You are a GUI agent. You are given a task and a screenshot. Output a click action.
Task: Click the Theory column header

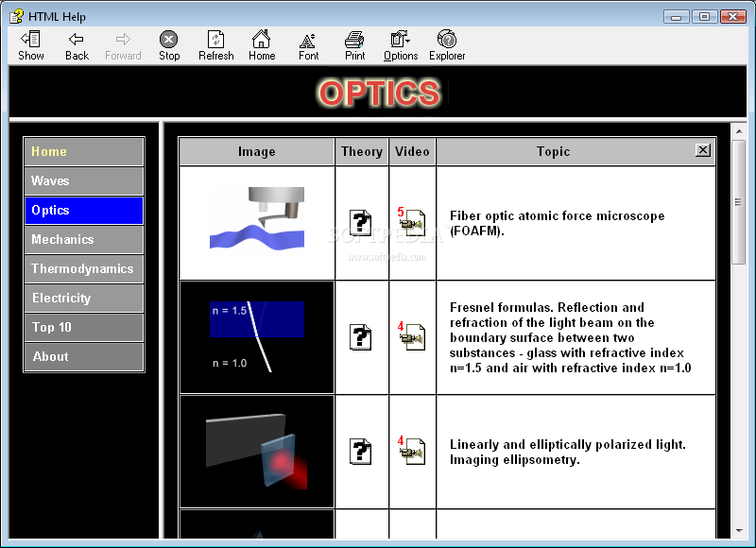click(362, 151)
